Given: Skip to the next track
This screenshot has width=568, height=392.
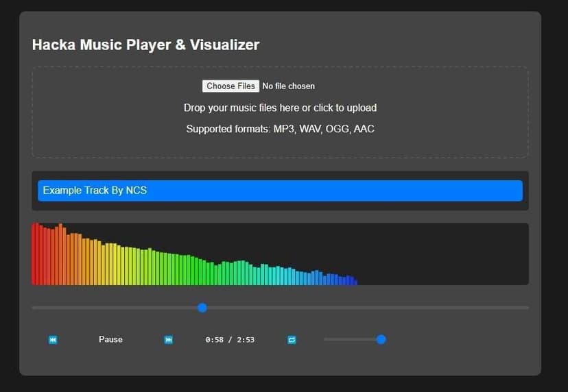Looking at the screenshot, I should click(168, 340).
